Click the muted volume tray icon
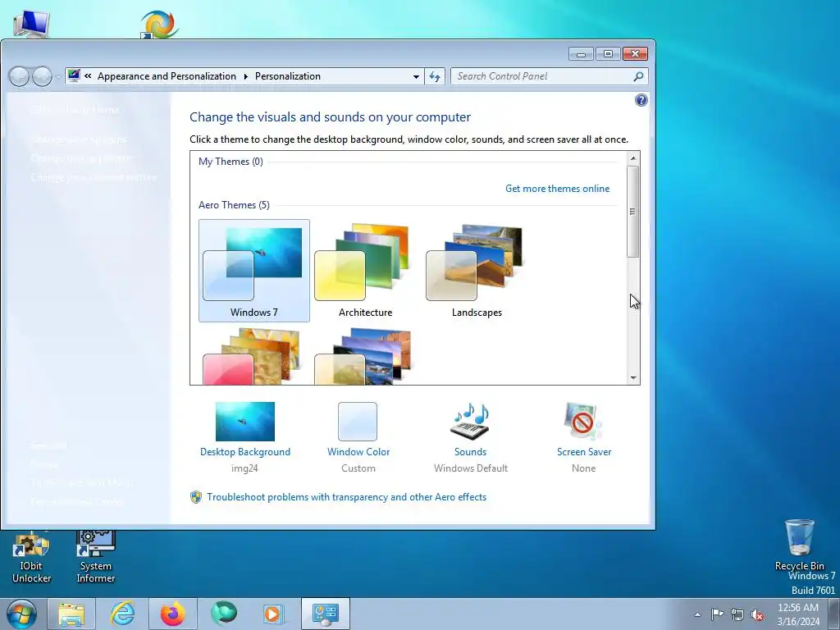Viewport: 840px width, 630px height. pyautogui.click(x=757, y=614)
